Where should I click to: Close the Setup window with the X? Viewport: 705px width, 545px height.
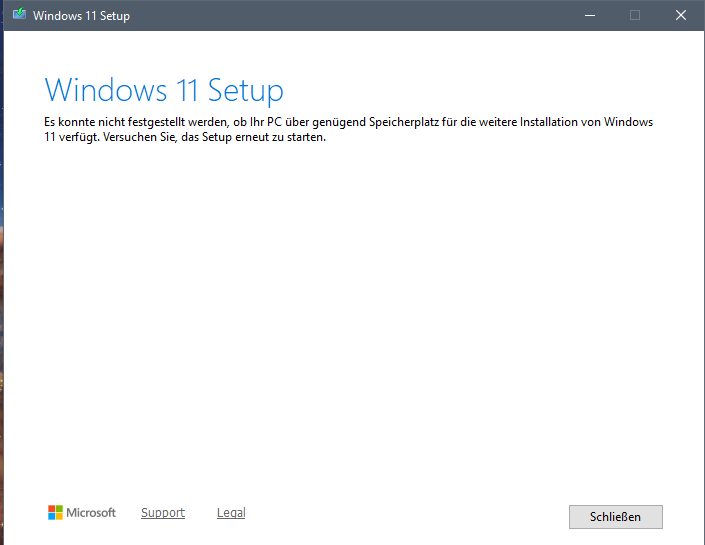[681, 15]
